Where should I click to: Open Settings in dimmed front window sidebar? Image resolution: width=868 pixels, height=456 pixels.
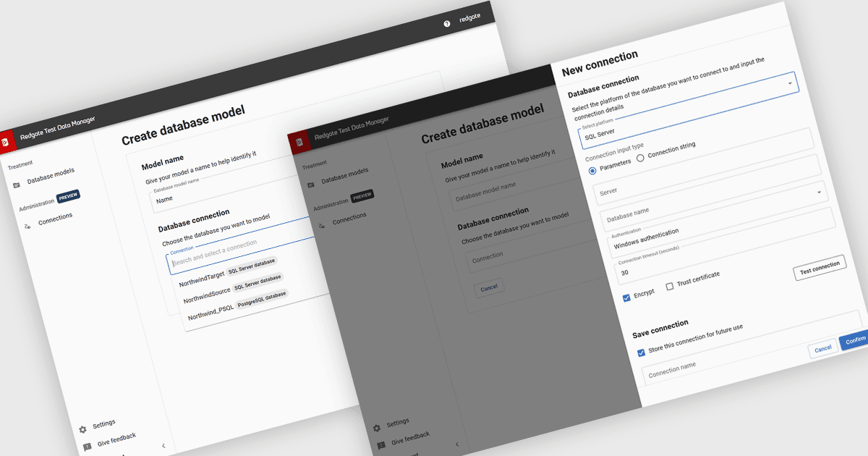397,423
